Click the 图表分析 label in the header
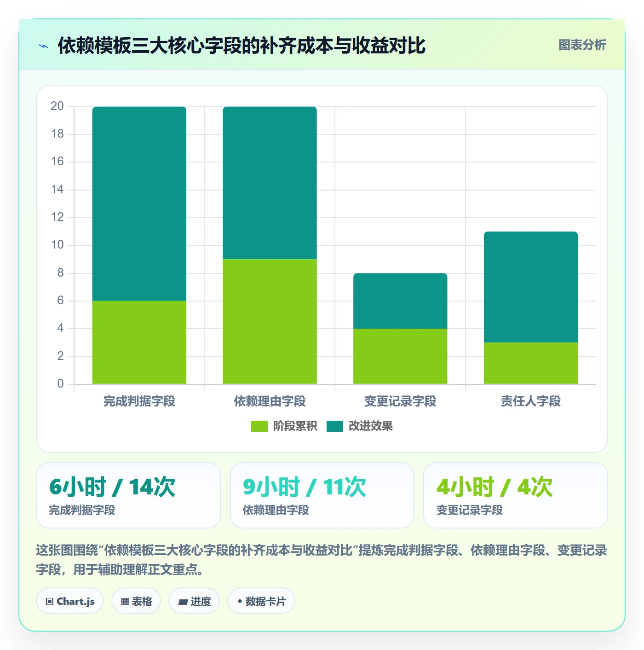Screen dimensions: 644x650 (582, 45)
